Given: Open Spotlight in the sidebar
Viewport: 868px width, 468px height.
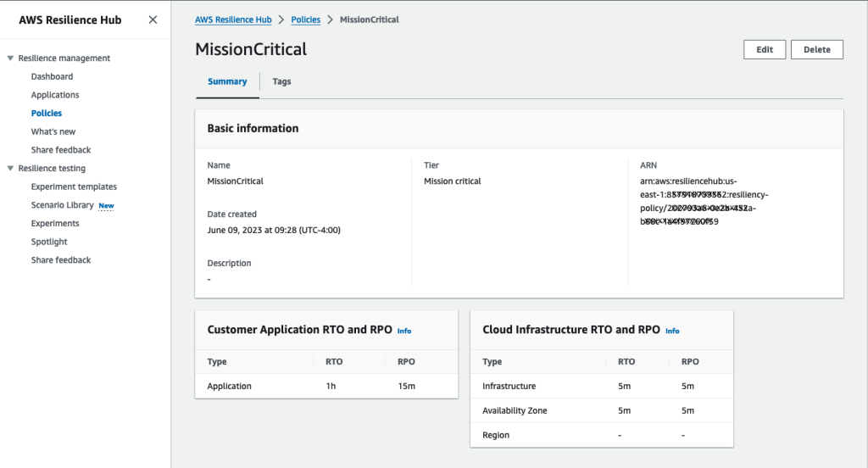Looking at the screenshot, I should 49,242.
